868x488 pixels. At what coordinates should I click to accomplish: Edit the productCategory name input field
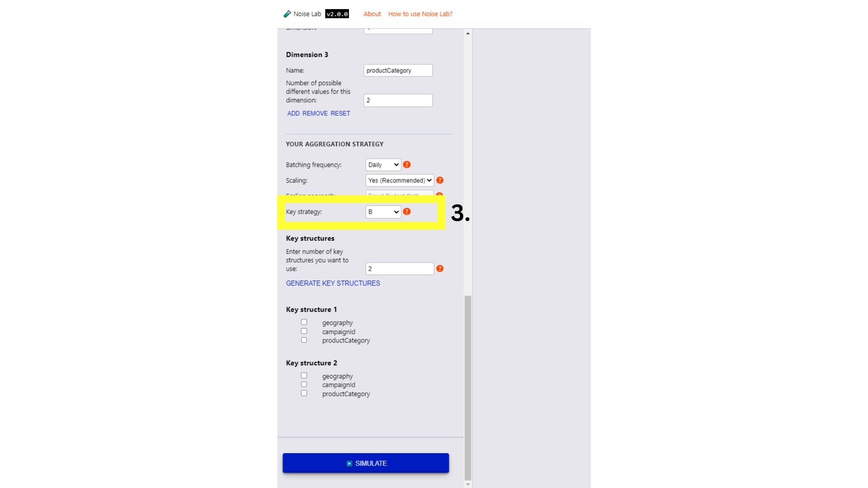[x=398, y=70]
